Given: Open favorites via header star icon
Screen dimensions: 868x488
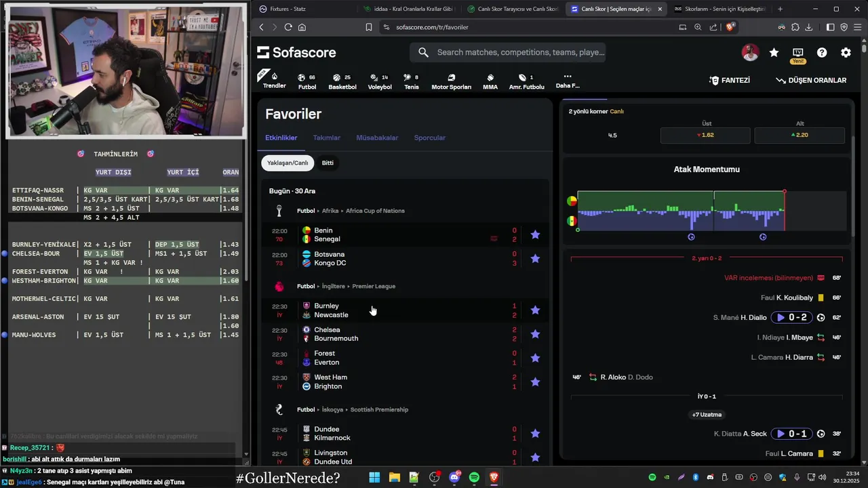Looking at the screenshot, I should [774, 52].
